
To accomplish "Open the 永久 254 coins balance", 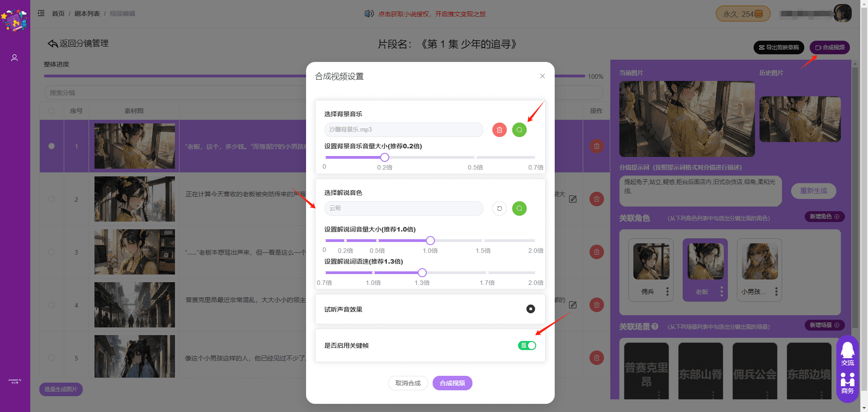I will point(742,14).
